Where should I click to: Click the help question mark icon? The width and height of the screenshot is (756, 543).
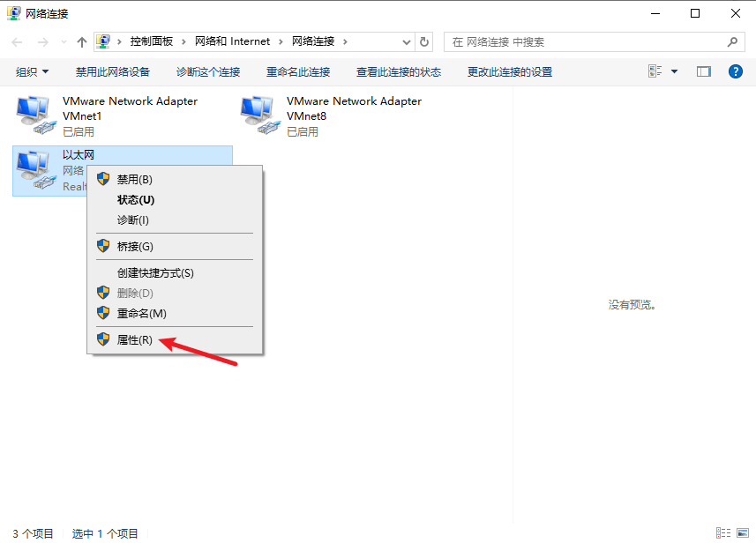[x=735, y=71]
